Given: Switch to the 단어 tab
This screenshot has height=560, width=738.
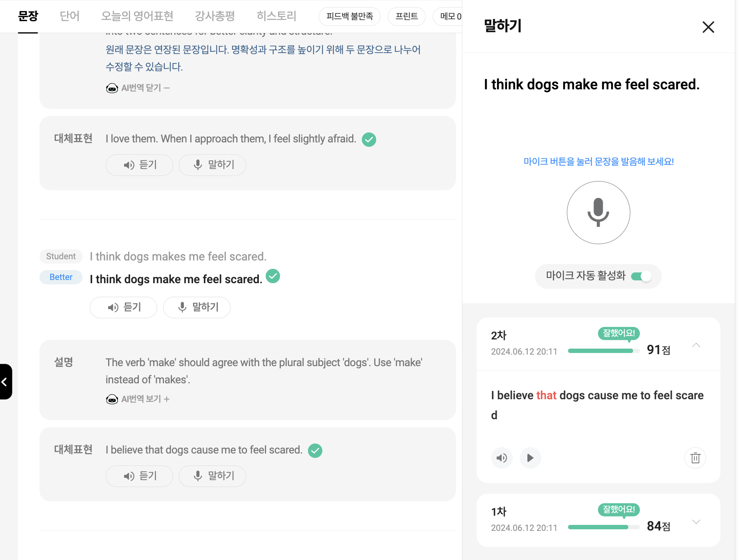Looking at the screenshot, I should point(69,16).
